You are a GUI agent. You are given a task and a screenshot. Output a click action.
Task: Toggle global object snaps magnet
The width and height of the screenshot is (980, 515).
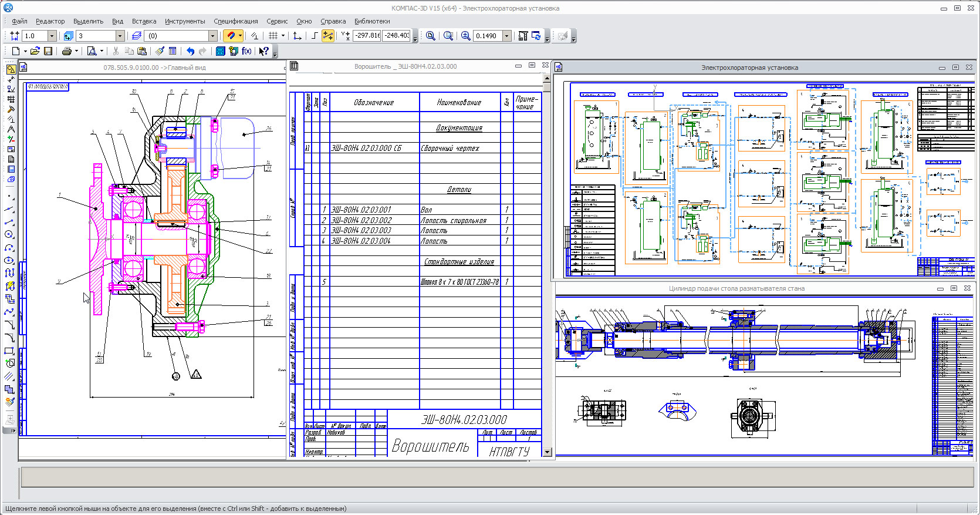click(231, 36)
